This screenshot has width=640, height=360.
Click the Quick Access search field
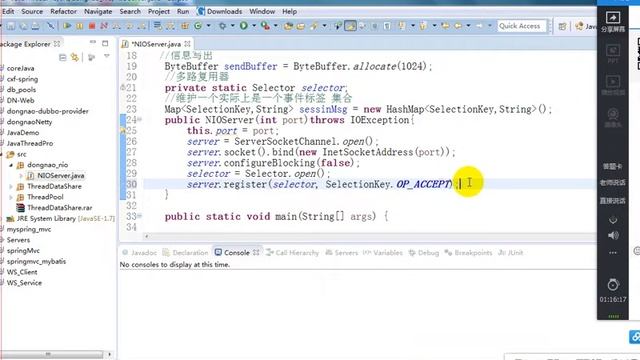tap(521, 26)
